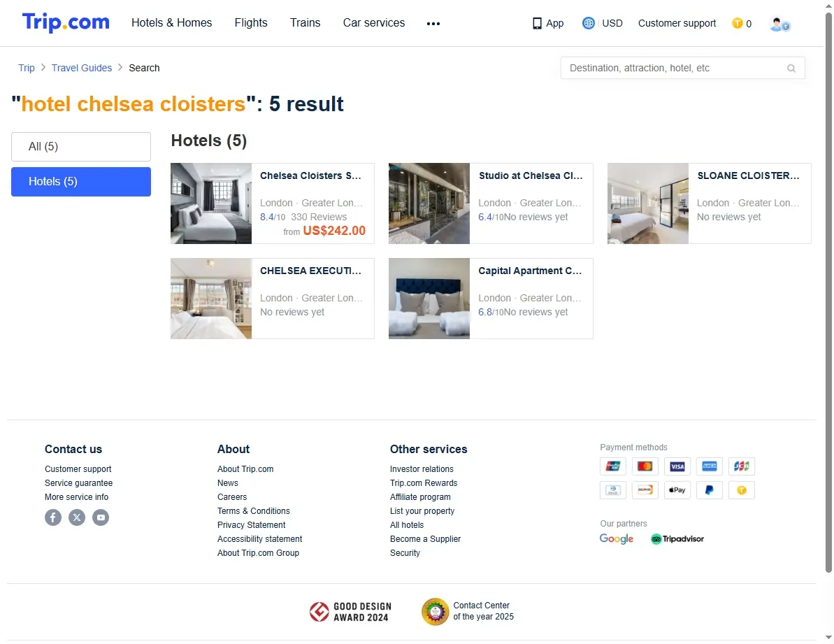Click the Mastercard payment icon
834x644 pixels.
645,466
